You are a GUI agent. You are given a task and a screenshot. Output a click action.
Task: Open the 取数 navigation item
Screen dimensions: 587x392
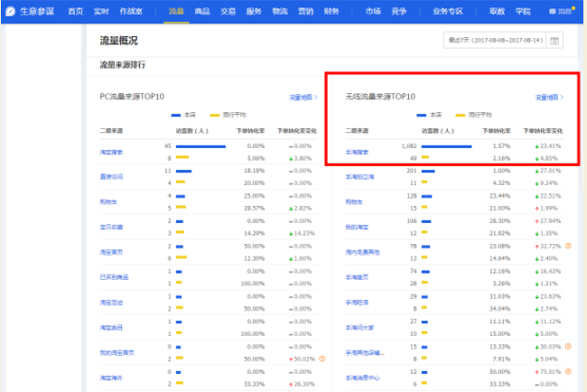[x=498, y=11]
